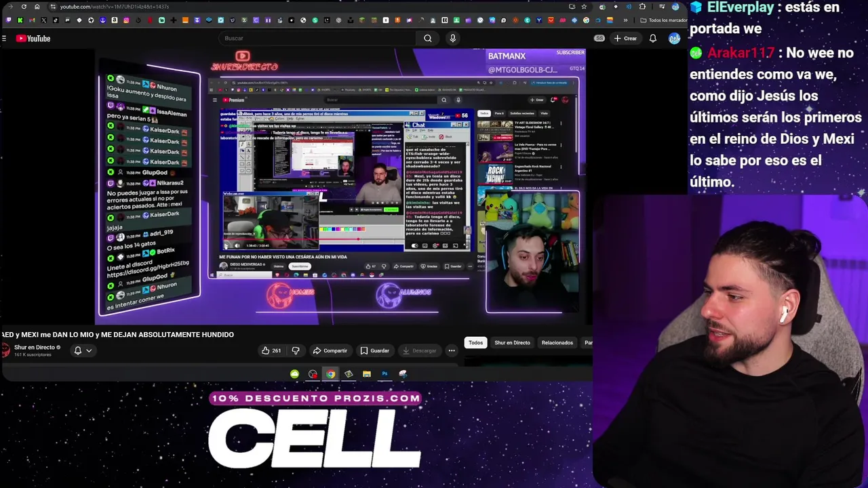
Task: Click the SS badge in YouTube header
Action: pyautogui.click(x=599, y=39)
